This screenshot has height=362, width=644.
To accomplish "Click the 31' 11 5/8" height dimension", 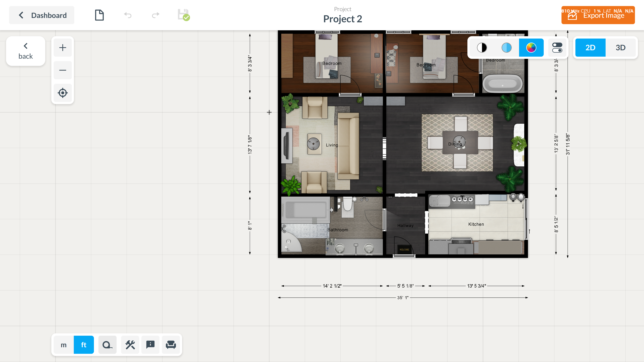I will click(568, 144).
